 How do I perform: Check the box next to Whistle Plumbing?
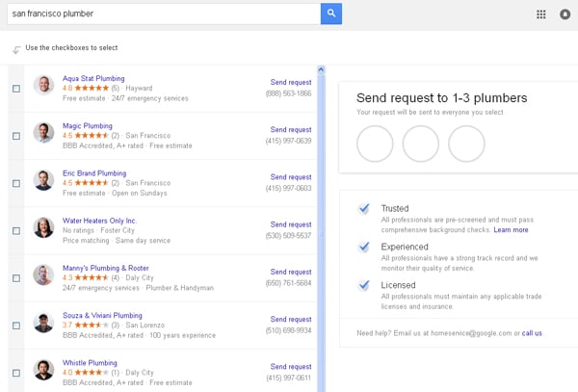pyautogui.click(x=16, y=372)
